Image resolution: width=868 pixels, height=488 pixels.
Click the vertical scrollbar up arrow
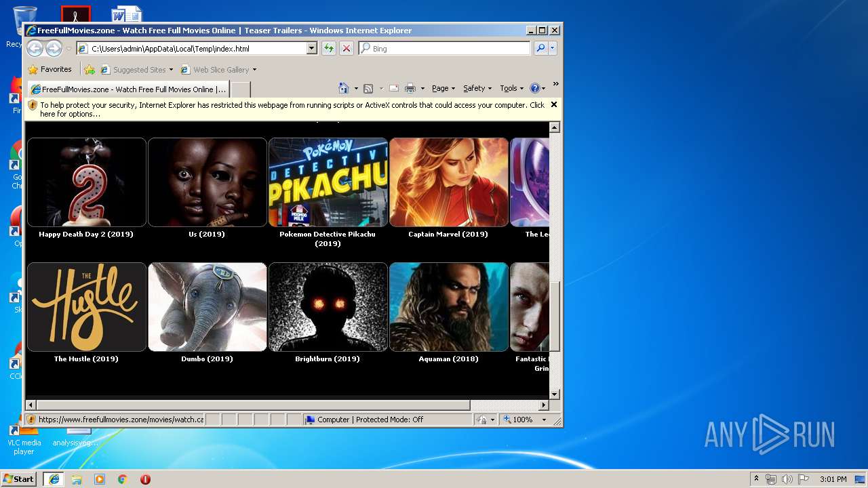click(555, 127)
